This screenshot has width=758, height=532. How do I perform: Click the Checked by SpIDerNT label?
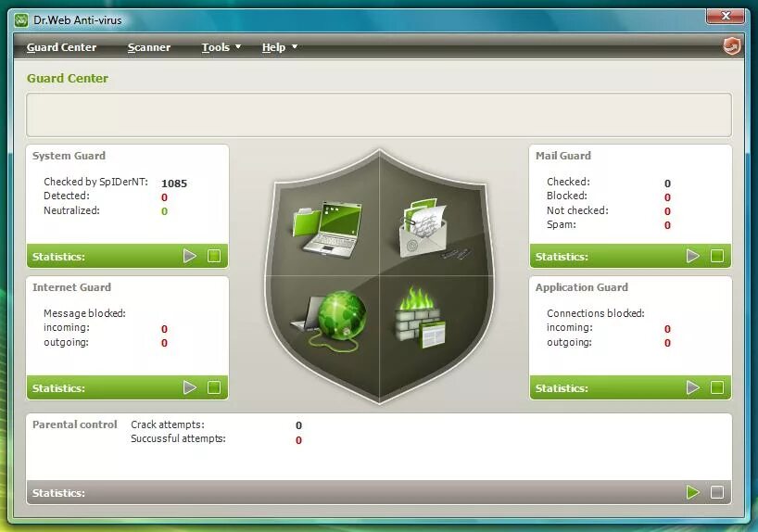(95, 182)
